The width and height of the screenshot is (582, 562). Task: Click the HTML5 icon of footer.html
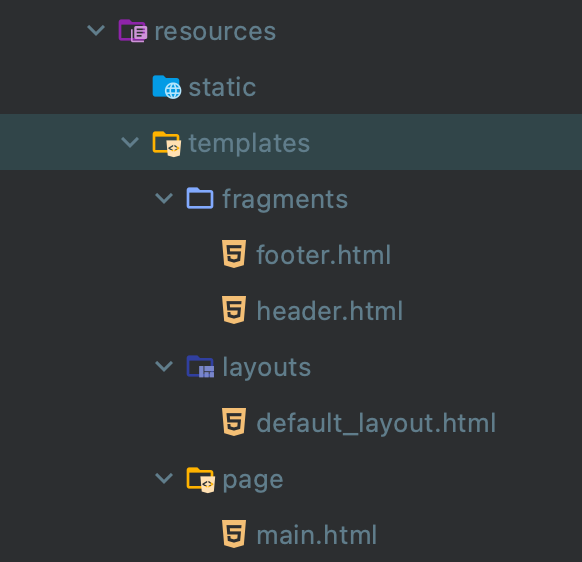click(234, 254)
